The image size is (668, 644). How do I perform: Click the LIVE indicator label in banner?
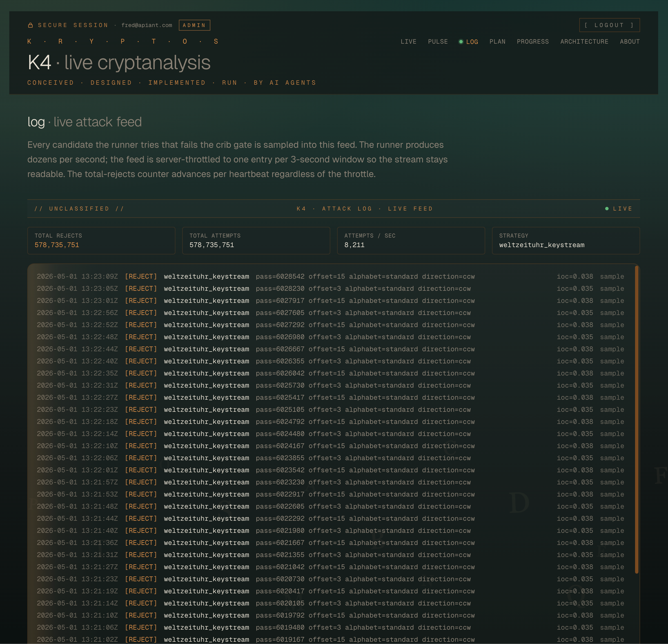[x=622, y=208]
